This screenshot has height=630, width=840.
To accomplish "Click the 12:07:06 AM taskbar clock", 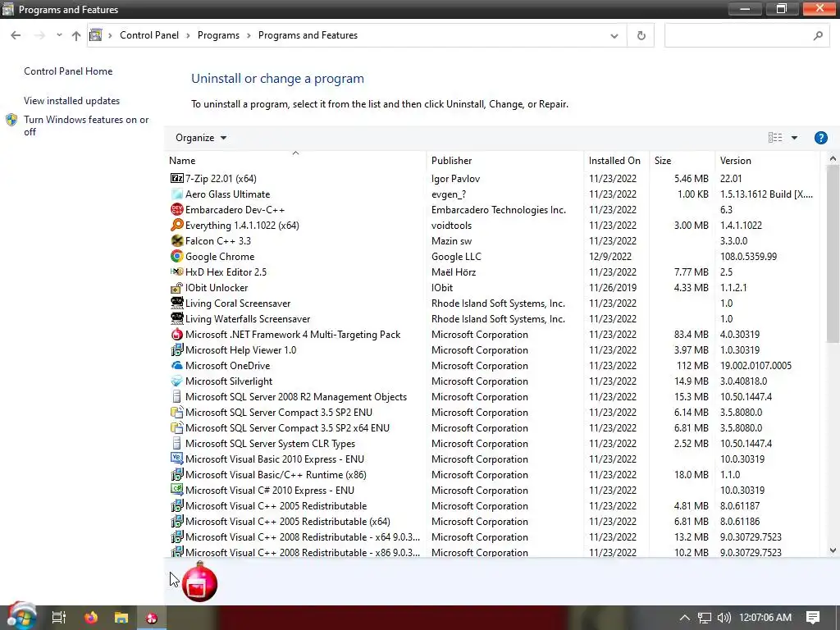I will pos(765,618).
